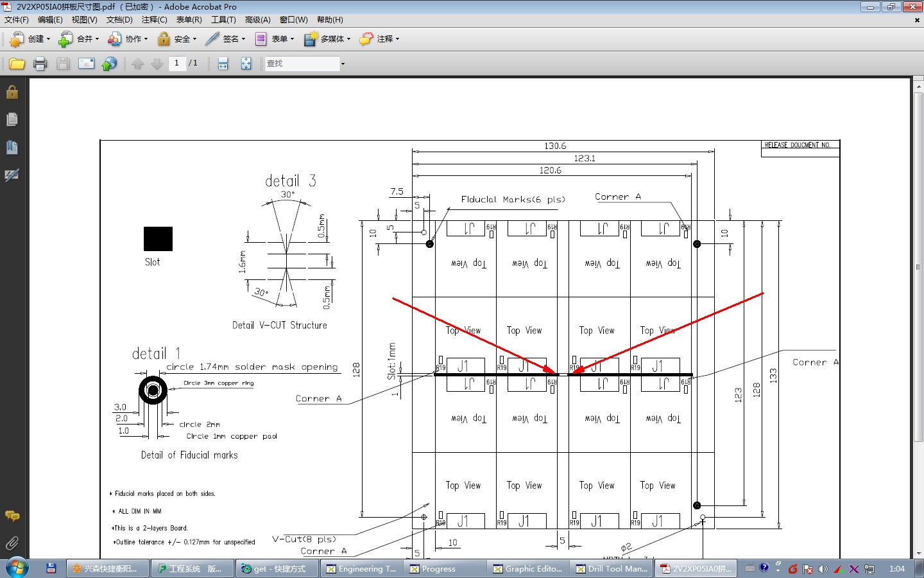Open the 工具(T) menu
Image resolution: width=924 pixels, height=578 pixels.
click(x=223, y=20)
